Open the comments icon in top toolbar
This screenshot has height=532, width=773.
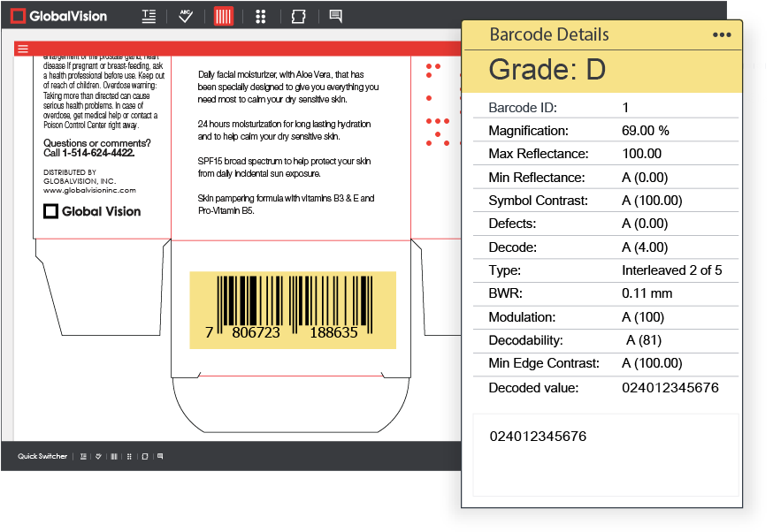335,16
